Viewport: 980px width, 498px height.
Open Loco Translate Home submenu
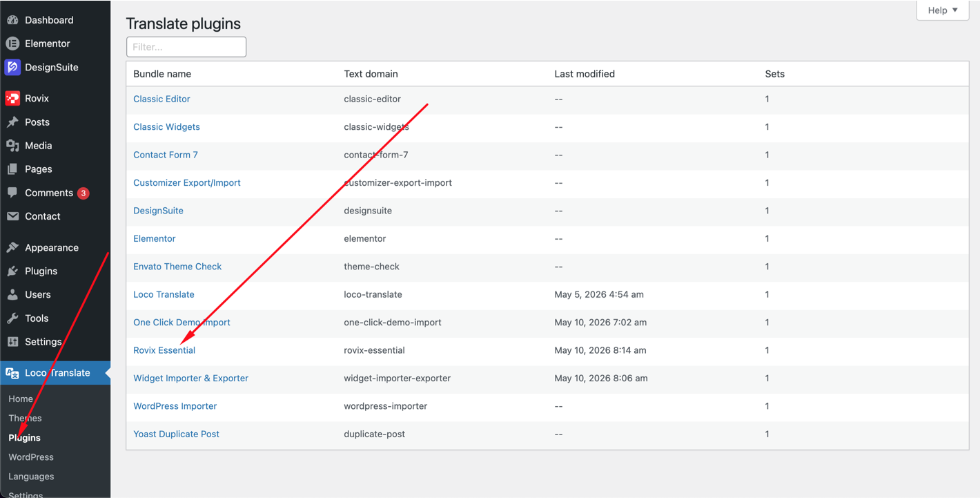point(21,399)
